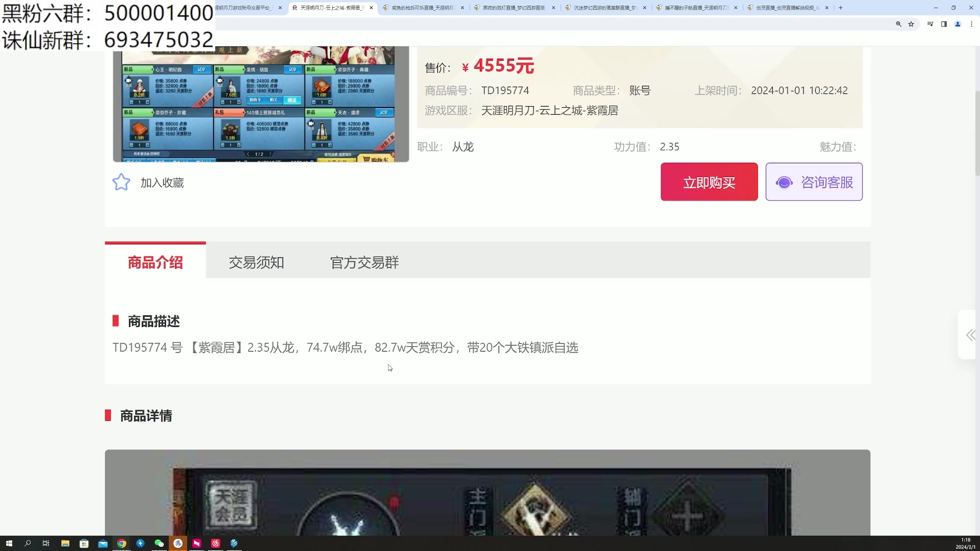Click the product detail game image
Viewport: 980px width, 551px height.
coord(487,492)
